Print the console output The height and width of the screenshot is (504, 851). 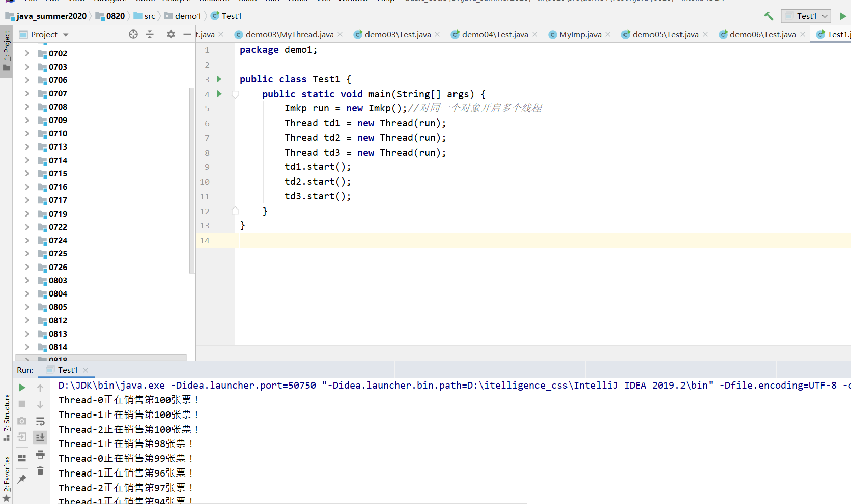click(40, 454)
